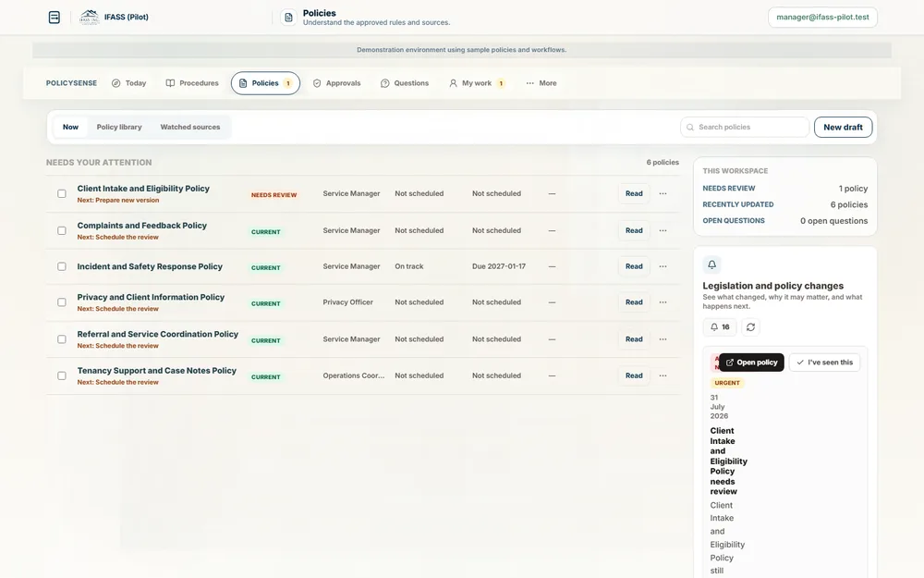Click the bell icon above Legislation changes
924x578 pixels.
pyautogui.click(x=711, y=264)
